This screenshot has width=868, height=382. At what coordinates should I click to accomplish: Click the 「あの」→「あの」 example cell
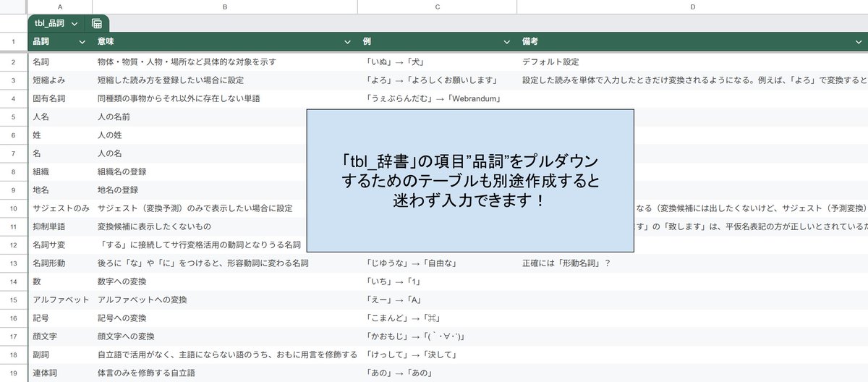click(437, 373)
